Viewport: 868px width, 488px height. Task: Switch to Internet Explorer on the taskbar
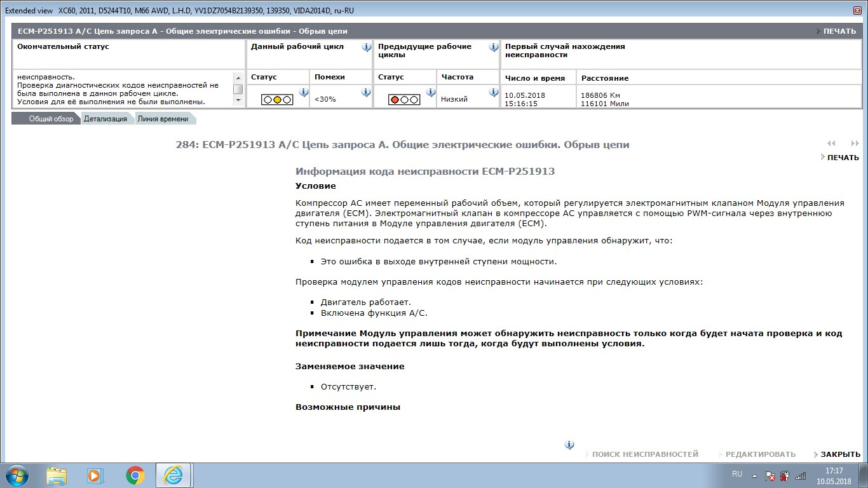tap(174, 475)
